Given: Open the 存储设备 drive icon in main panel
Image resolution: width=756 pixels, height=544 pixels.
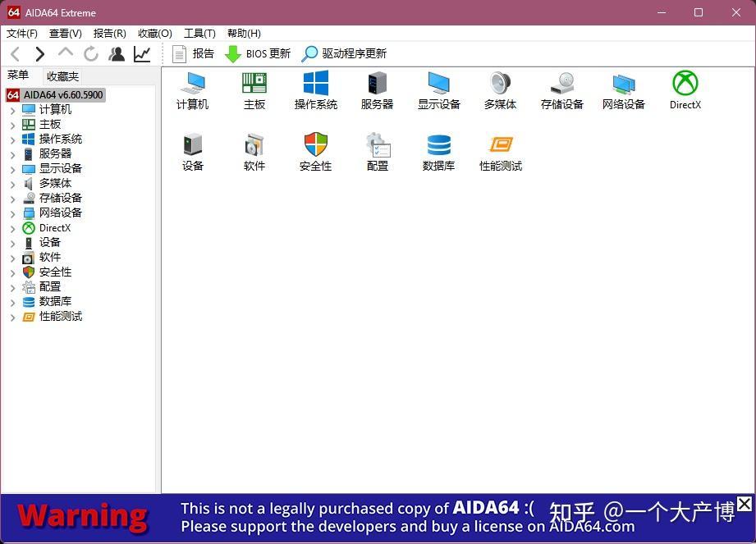Looking at the screenshot, I should point(562,90).
